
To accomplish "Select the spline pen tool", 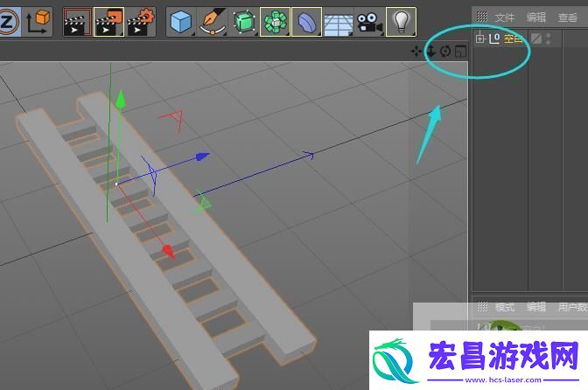I will click(x=213, y=22).
